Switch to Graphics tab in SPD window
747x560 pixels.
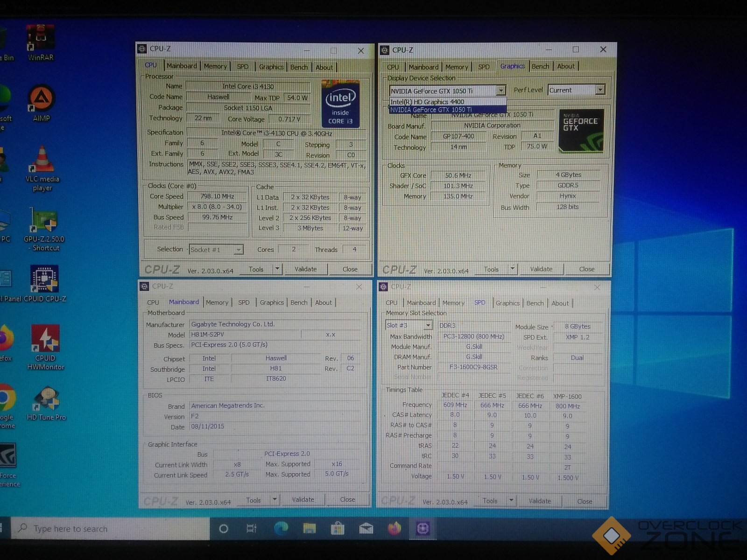coord(507,303)
